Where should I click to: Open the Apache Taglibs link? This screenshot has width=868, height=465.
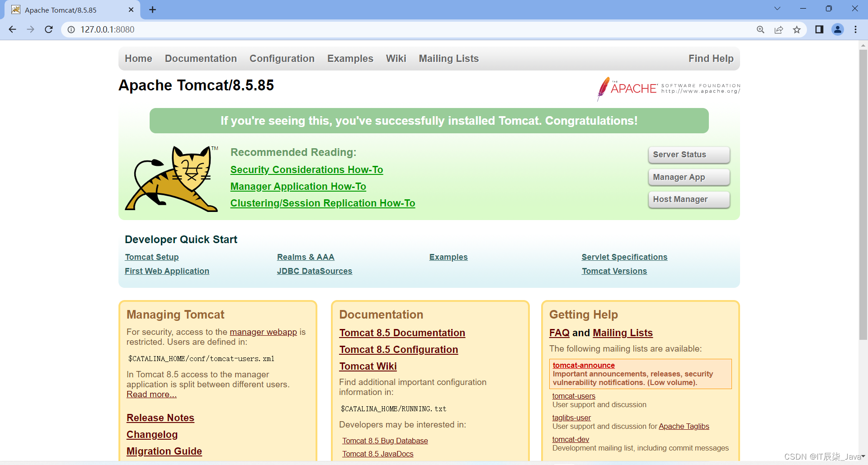[x=684, y=426]
